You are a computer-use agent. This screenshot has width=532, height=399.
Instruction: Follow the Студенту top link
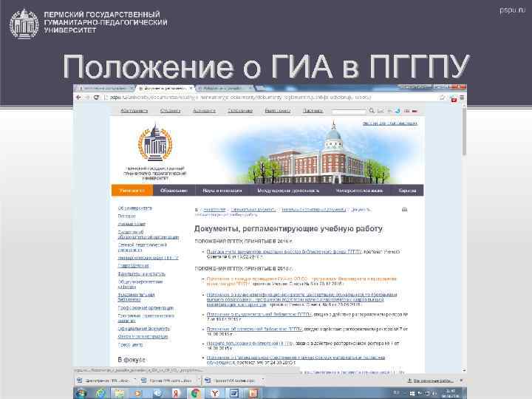171,111
